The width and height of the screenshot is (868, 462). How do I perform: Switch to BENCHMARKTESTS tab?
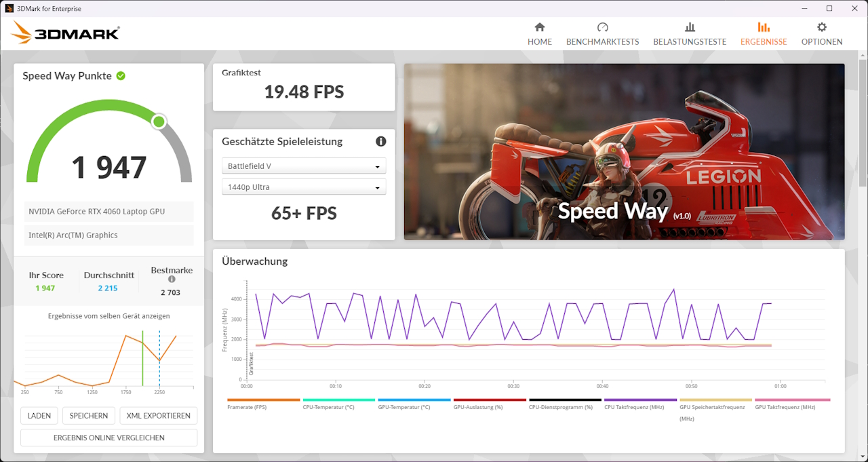(x=602, y=34)
